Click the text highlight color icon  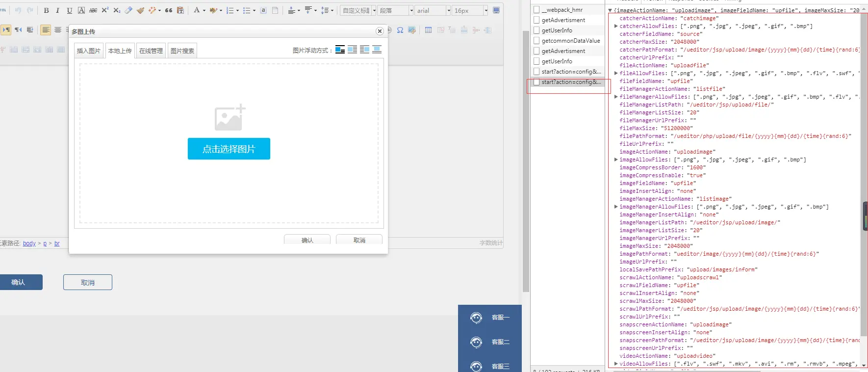click(213, 10)
